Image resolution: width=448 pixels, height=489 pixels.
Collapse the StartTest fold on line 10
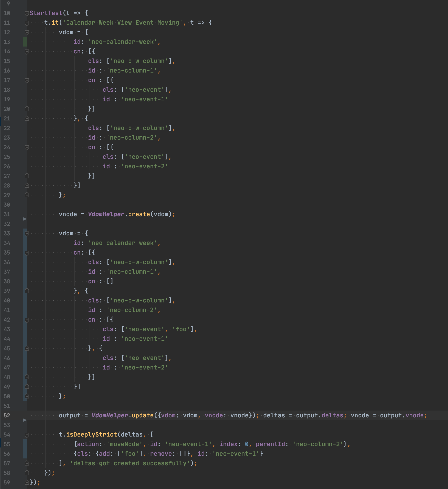[27, 13]
